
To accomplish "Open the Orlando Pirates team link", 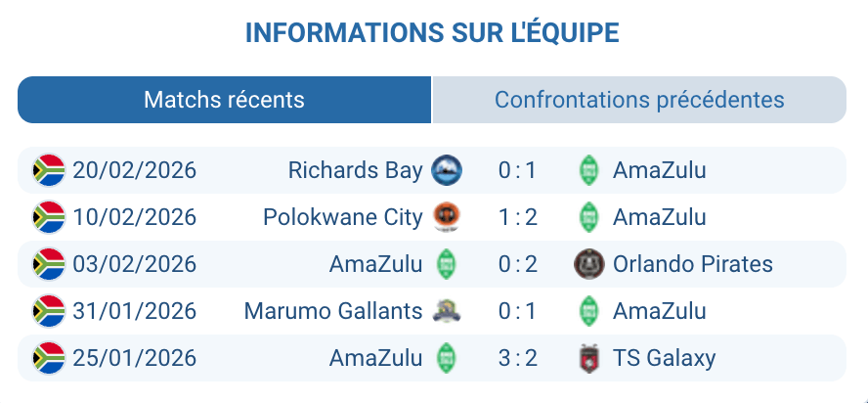I will coord(692,264).
